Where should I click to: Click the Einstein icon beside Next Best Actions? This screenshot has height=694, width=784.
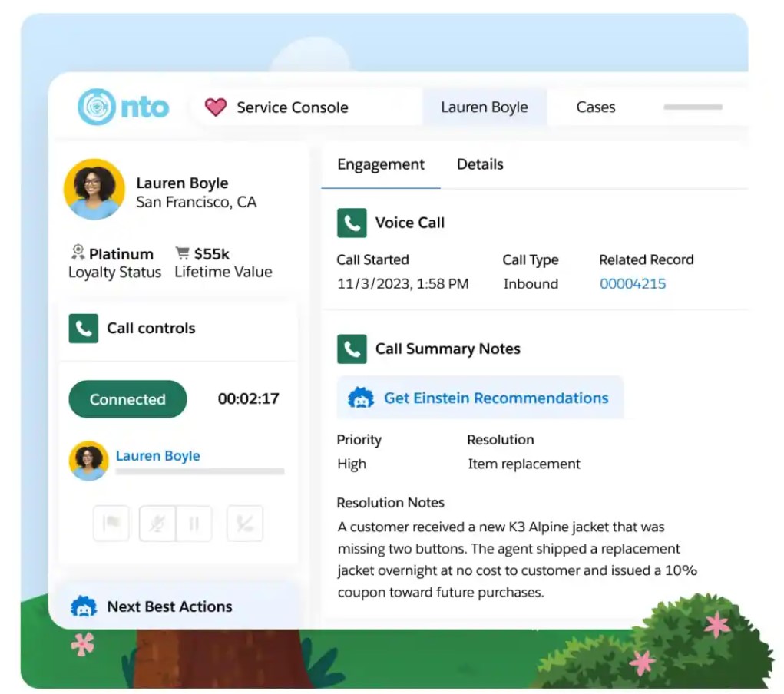(84, 606)
